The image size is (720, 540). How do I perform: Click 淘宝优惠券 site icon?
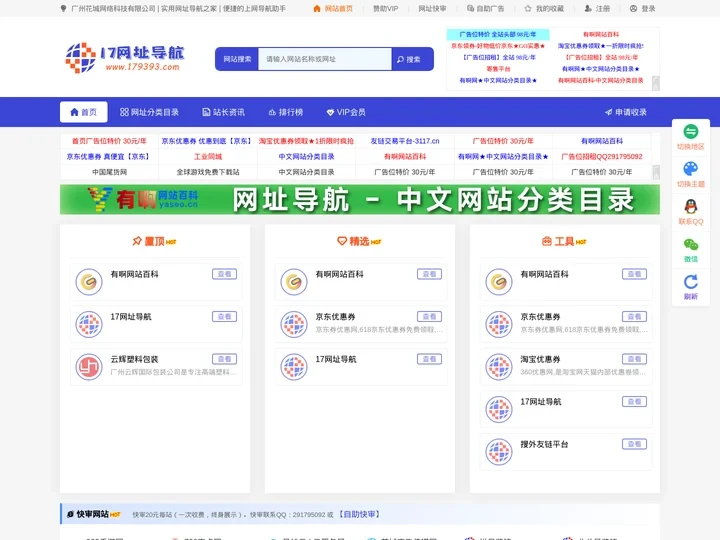499,366
